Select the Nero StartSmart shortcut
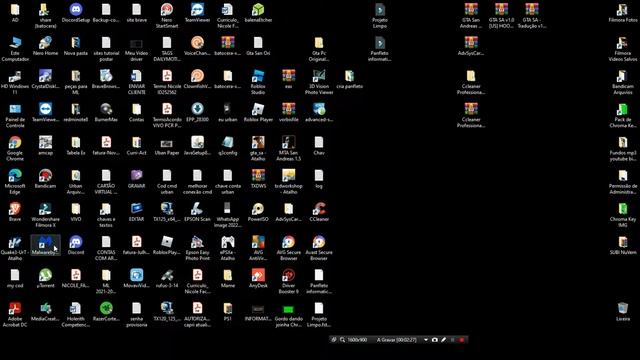The height and width of the screenshot is (360, 640). click(167, 16)
